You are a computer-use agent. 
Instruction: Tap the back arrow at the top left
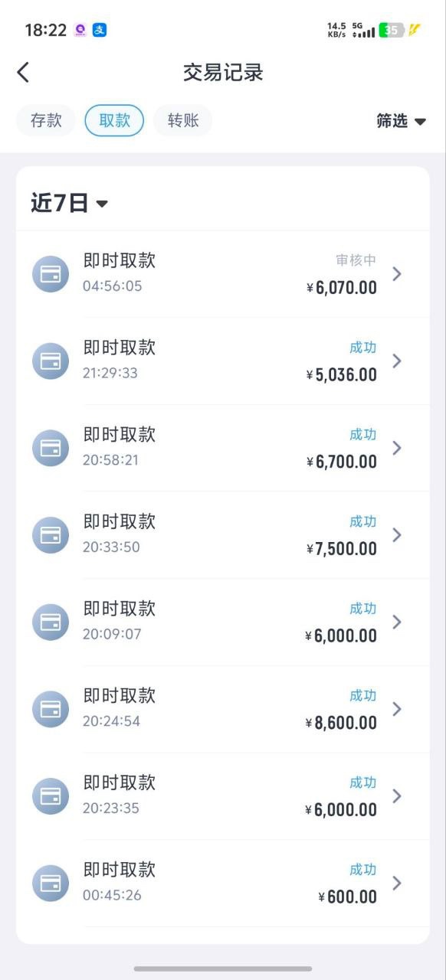point(23,71)
